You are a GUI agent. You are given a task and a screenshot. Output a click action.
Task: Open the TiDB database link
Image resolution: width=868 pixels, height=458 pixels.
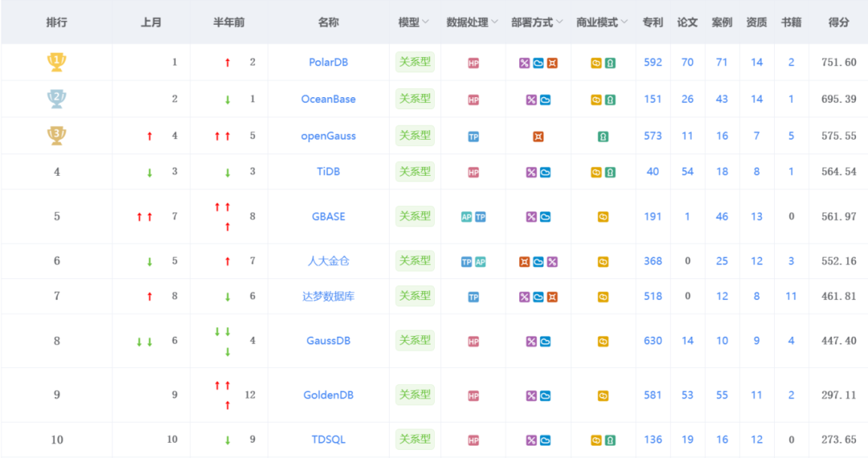click(328, 171)
